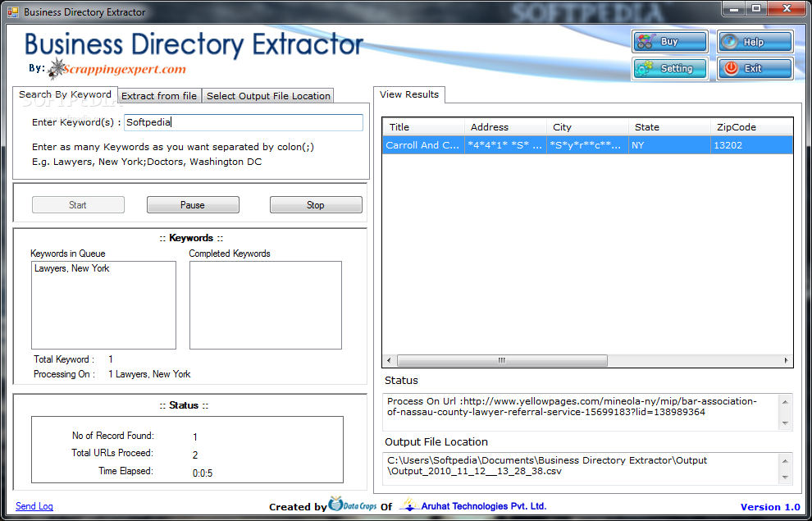This screenshot has height=521, width=812.
Task: Click the Completed Keywords list box
Action: [x=266, y=305]
